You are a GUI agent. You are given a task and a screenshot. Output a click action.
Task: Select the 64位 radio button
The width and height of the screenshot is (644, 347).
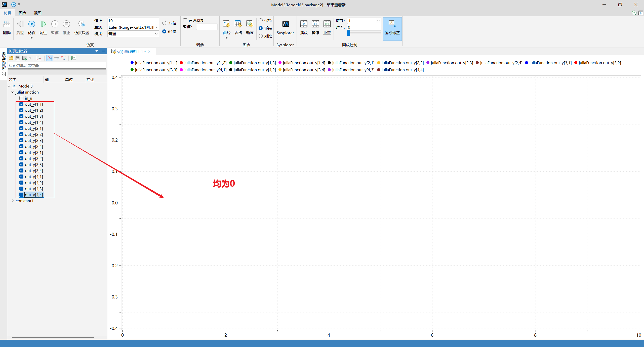164,31
